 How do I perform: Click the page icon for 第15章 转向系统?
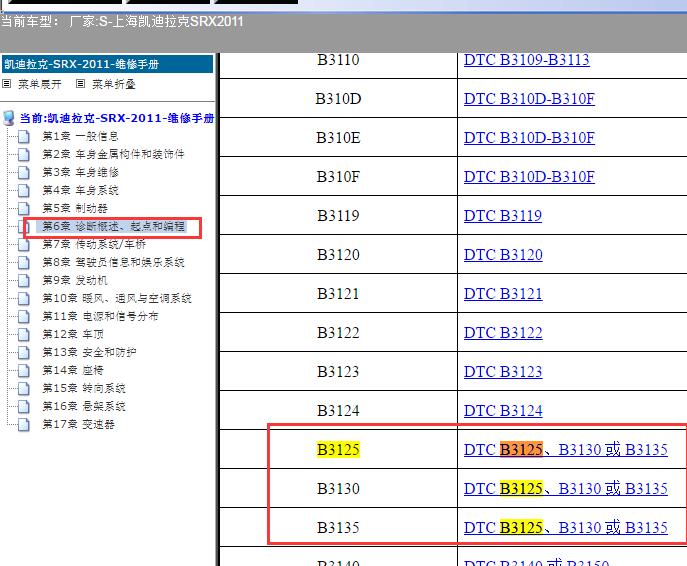[24, 388]
